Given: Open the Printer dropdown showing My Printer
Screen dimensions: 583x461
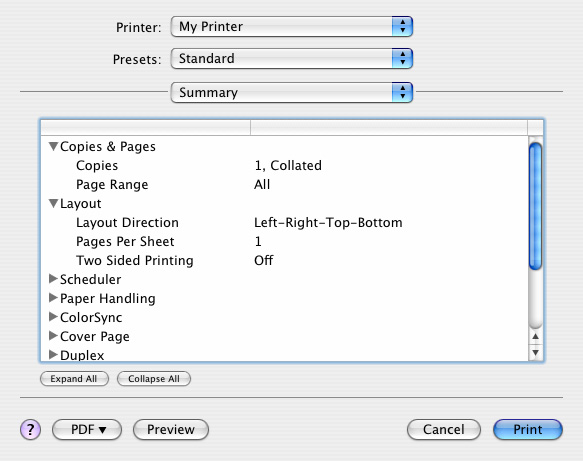Looking at the screenshot, I should (x=292, y=26).
